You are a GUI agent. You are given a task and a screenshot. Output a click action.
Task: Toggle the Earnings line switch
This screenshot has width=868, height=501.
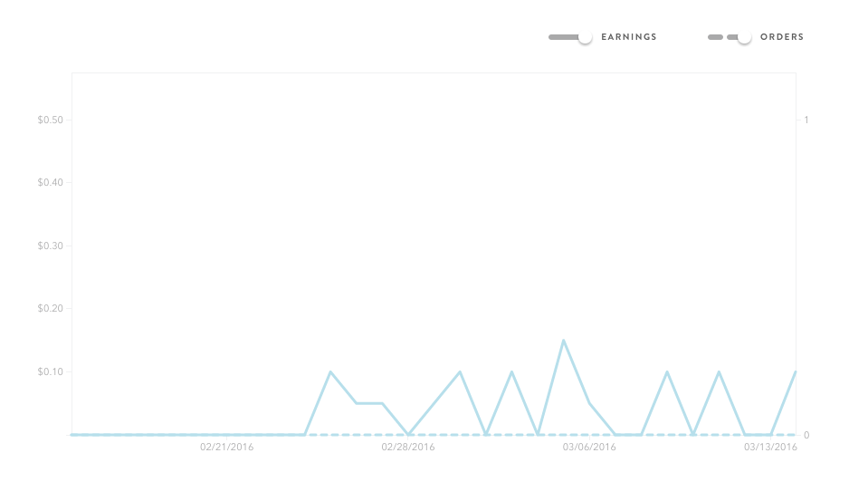tap(570, 37)
